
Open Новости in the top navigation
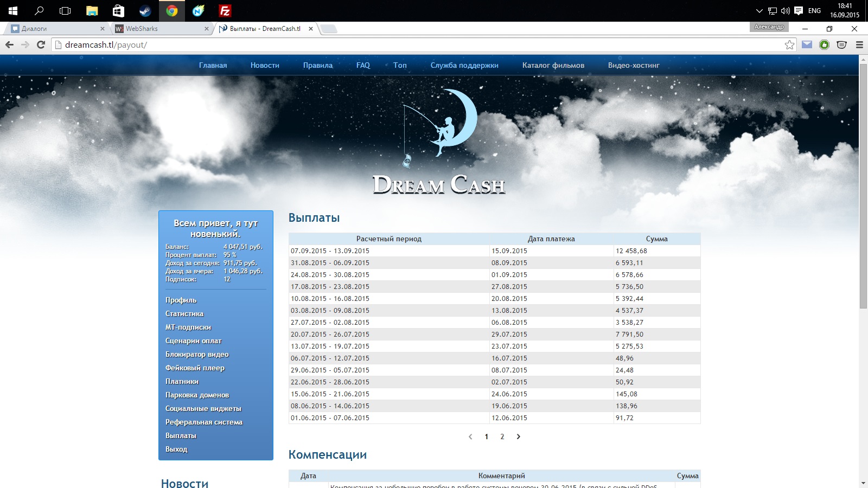[265, 65]
